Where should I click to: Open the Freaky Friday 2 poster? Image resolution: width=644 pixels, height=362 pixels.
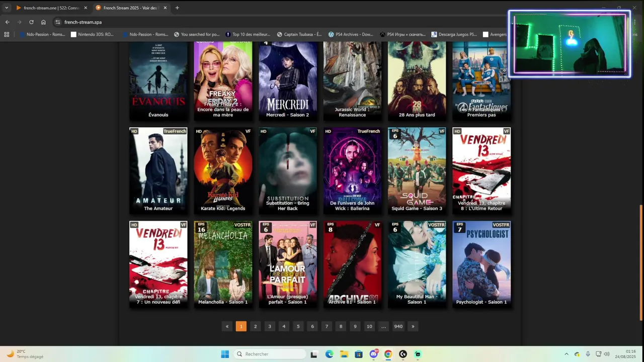[x=223, y=81]
